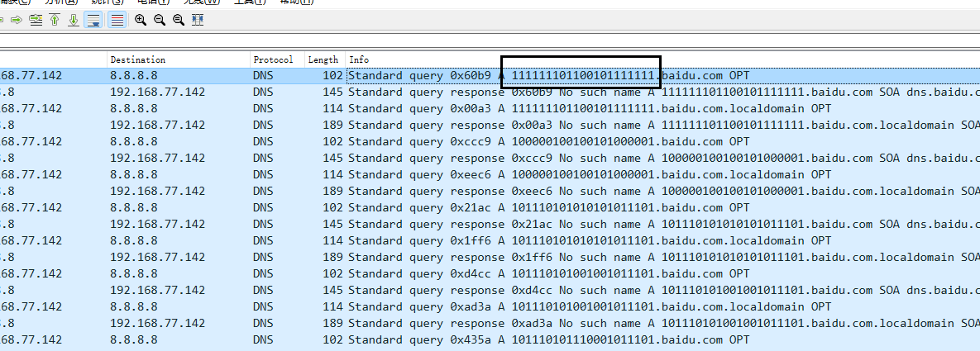
Task: Toggle auto scroll during live capture
Action: pyautogui.click(x=93, y=20)
